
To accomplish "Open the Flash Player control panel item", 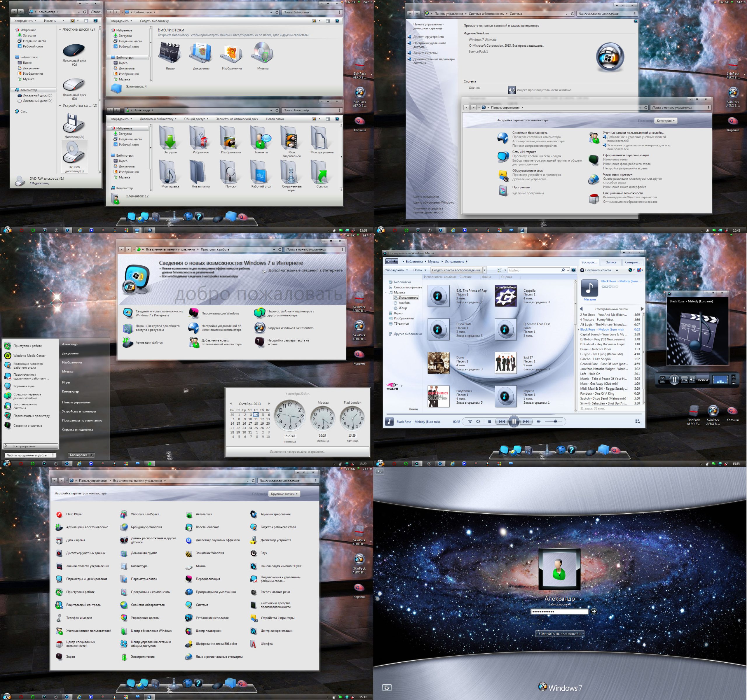I will pyautogui.click(x=74, y=514).
